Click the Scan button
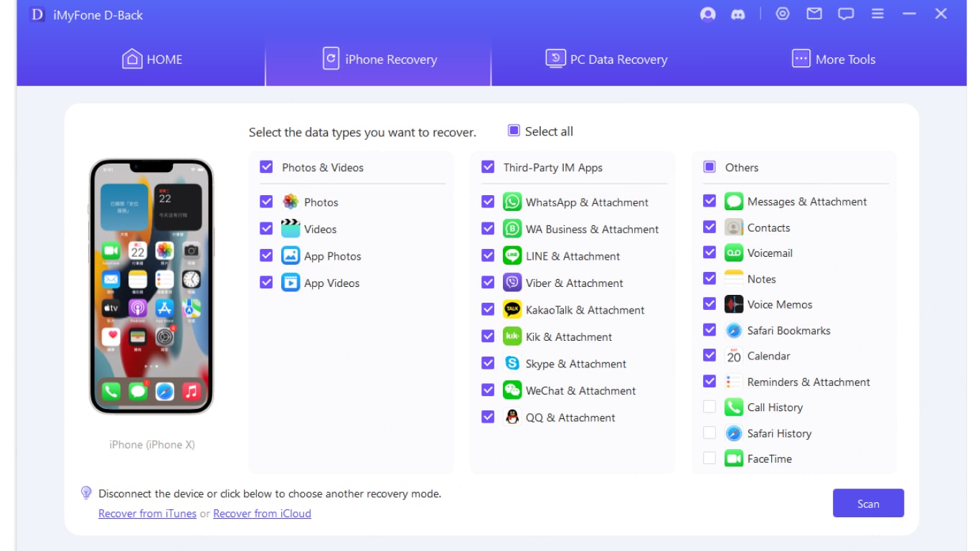The width and height of the screenshot is (980, 551). click(868, 503)
